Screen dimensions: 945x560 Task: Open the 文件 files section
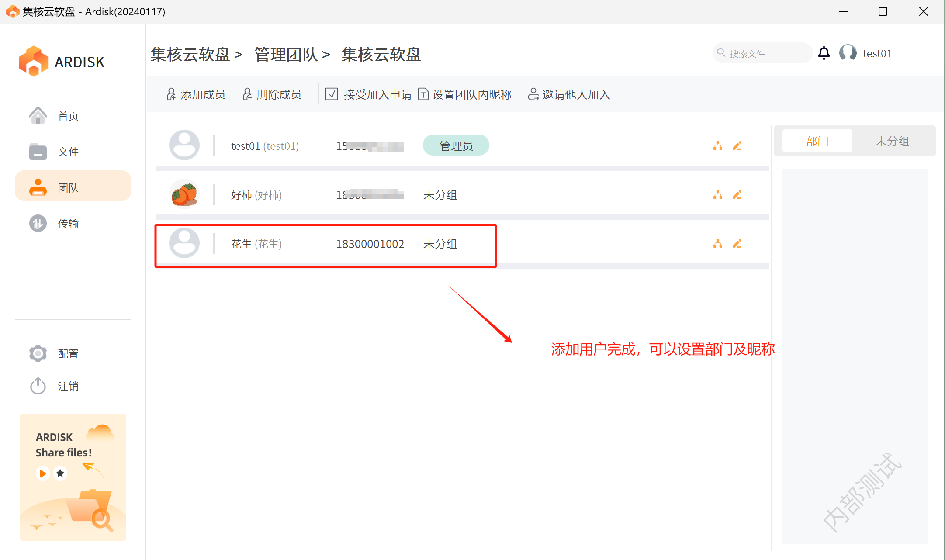tap(68, 152)
